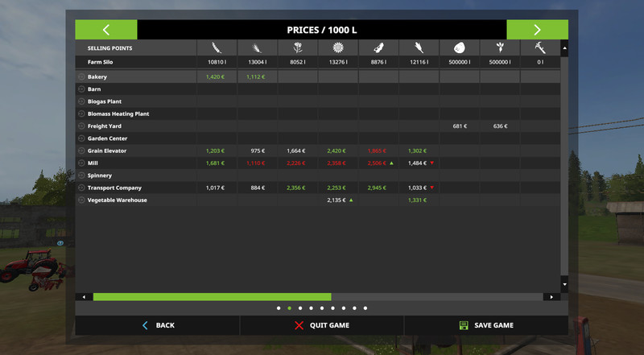Click the wheat crop column icon

pyautogui.click(x=216, y=48)
